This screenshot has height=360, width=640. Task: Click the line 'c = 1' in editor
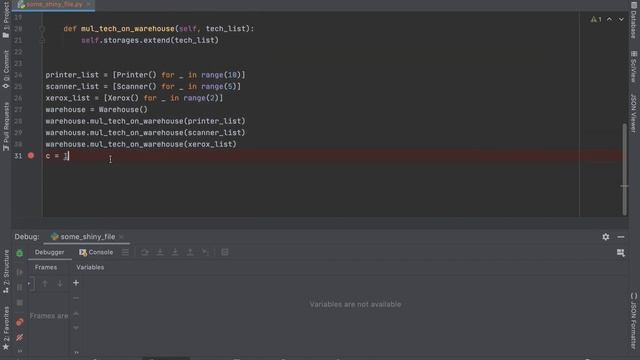click(57, 156)
